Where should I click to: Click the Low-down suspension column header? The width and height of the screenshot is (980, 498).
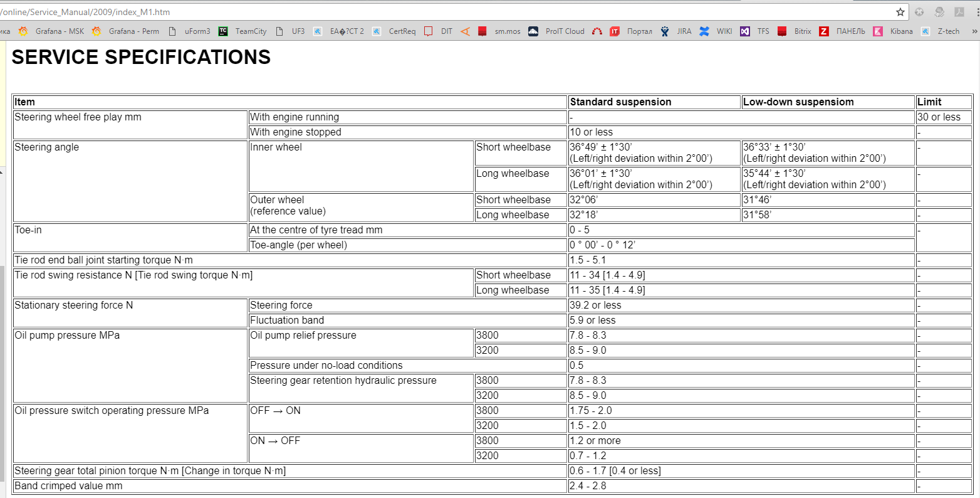click(x=798, y=102)
